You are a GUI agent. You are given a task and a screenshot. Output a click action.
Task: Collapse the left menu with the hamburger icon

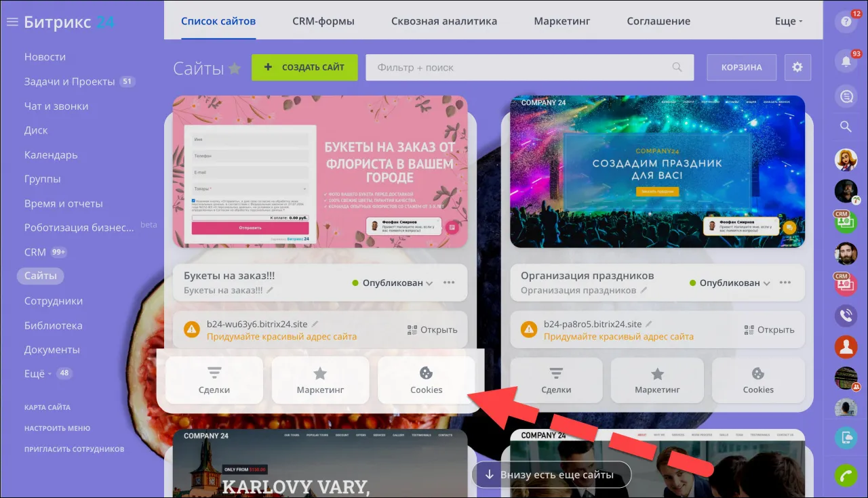click(x=12, y=22)
